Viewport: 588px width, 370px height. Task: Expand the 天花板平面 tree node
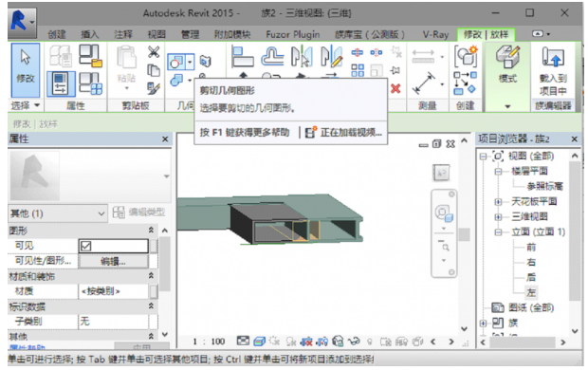pos(498,202)
